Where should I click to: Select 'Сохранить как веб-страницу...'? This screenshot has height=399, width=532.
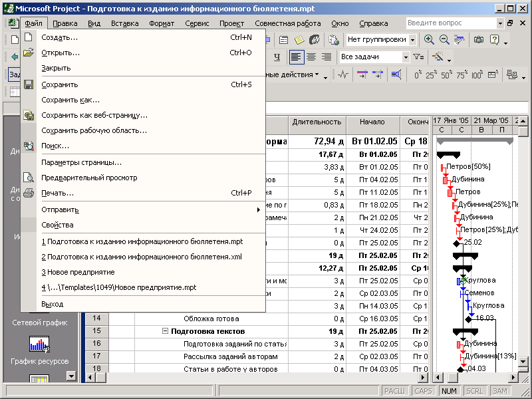click(143, 115)
